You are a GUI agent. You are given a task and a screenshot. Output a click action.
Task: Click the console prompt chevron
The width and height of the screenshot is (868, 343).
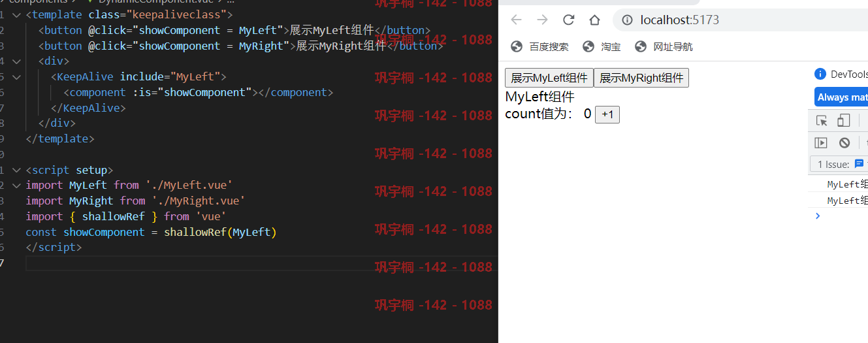click(818, 216)
